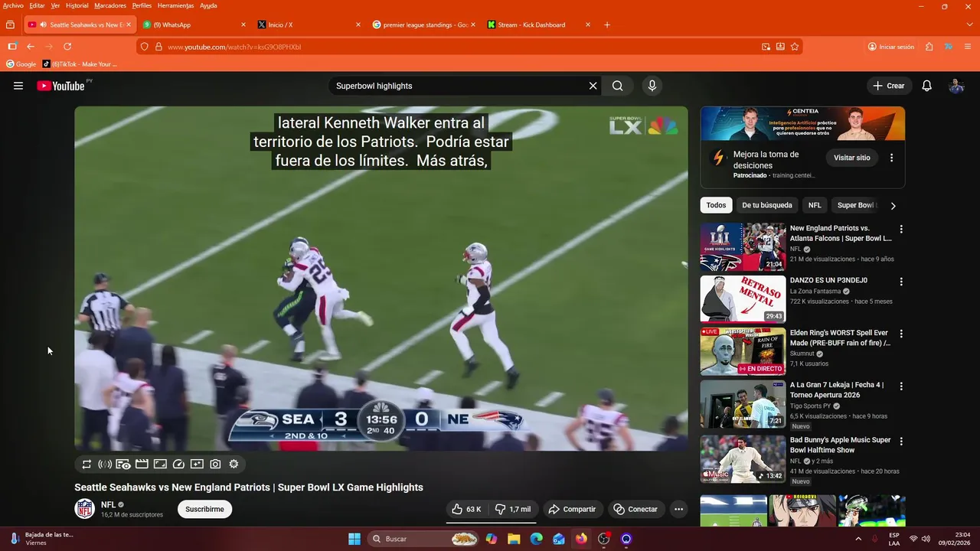The height and width of the screenshot is (551, 980).
Task: Open the Windows Start menu
Action: [354, 539]
